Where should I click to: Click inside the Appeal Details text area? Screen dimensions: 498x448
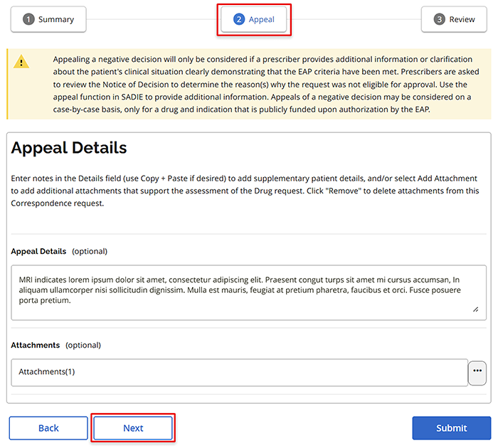(249, 292)
